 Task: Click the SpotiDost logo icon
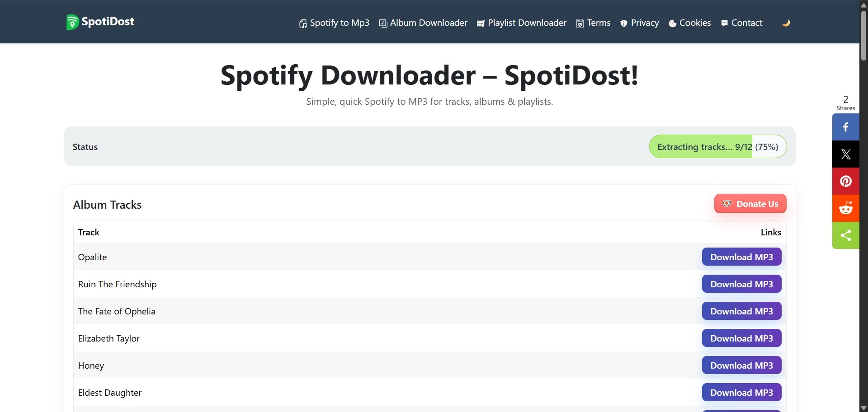pyautogui.click(x=72, y=21)
